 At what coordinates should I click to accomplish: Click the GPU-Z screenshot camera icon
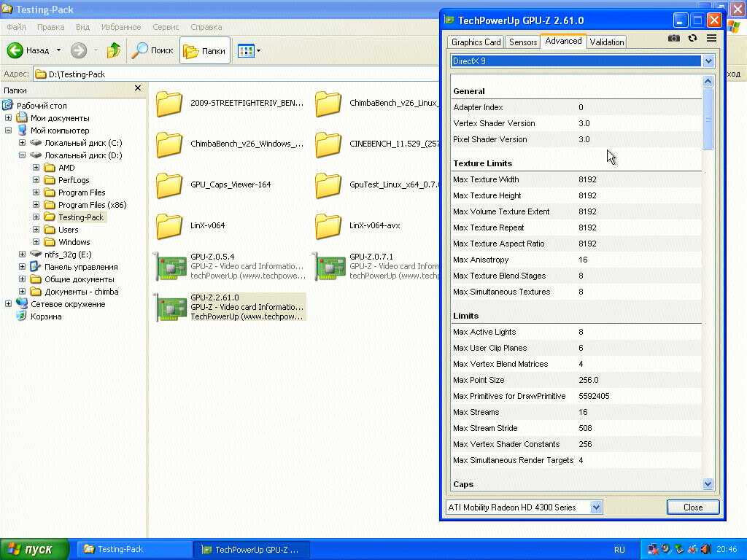click(x=673, y=38)
